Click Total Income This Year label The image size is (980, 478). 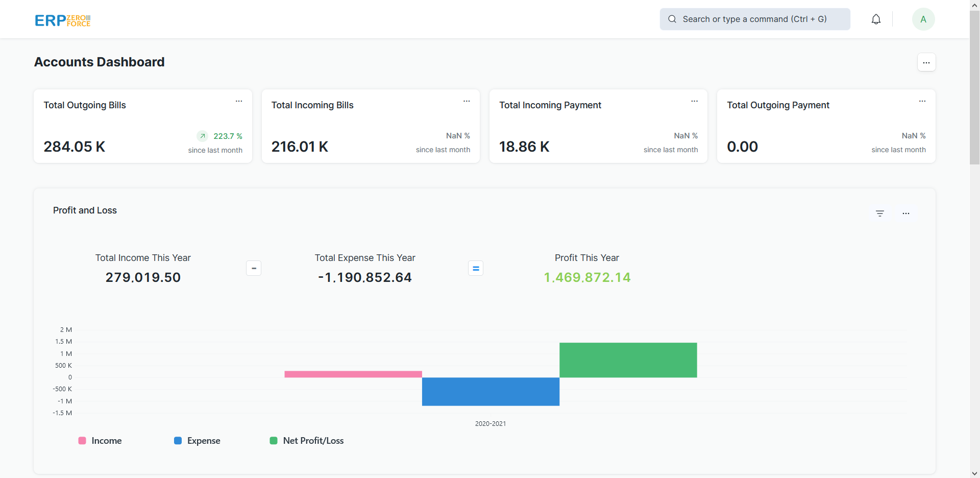[x=143, y=258]
